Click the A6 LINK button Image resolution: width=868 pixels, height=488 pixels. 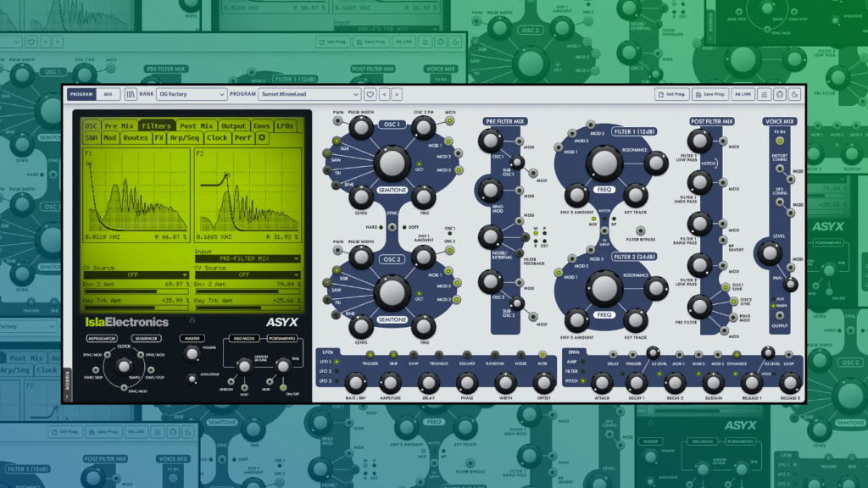(743, 94)
